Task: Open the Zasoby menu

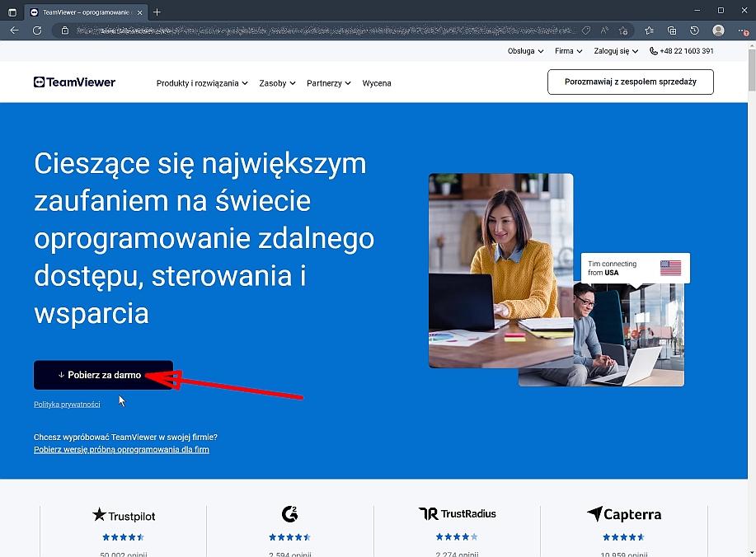Action: coord(277,83)
